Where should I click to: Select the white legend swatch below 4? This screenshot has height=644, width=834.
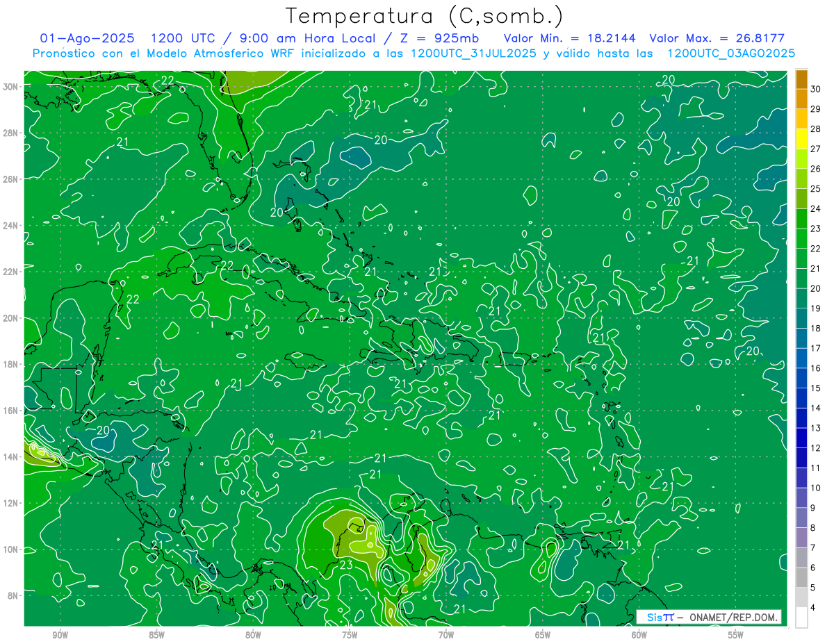tap(801, 618)
